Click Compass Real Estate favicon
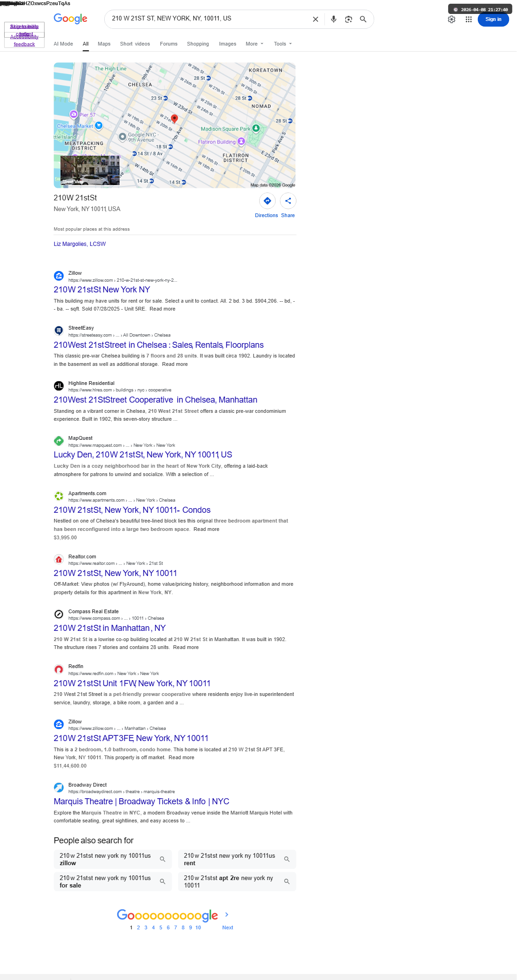 pyautogui.click(x=59, y=614)
